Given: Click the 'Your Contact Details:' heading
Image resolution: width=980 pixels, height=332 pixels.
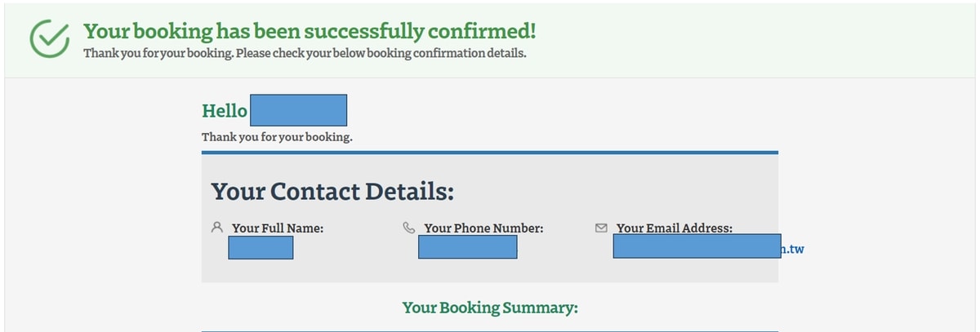Looking at the screenshot, I should 332,191.
